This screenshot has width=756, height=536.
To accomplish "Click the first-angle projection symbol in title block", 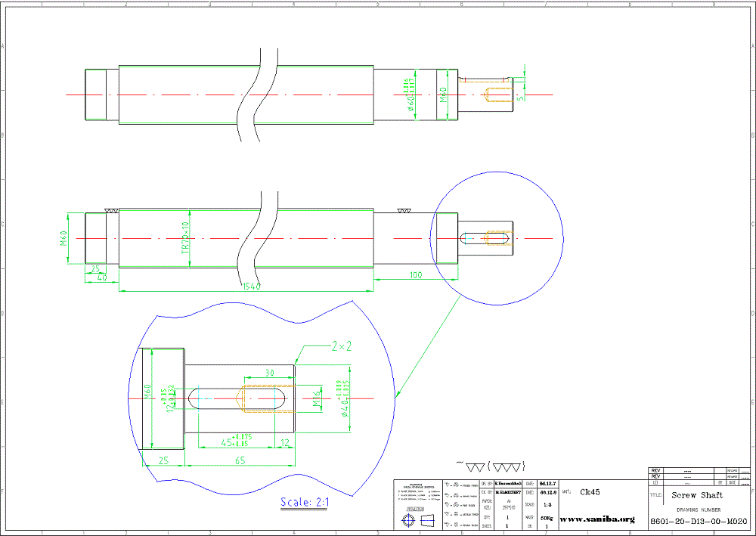I will [x=418, y=521].
